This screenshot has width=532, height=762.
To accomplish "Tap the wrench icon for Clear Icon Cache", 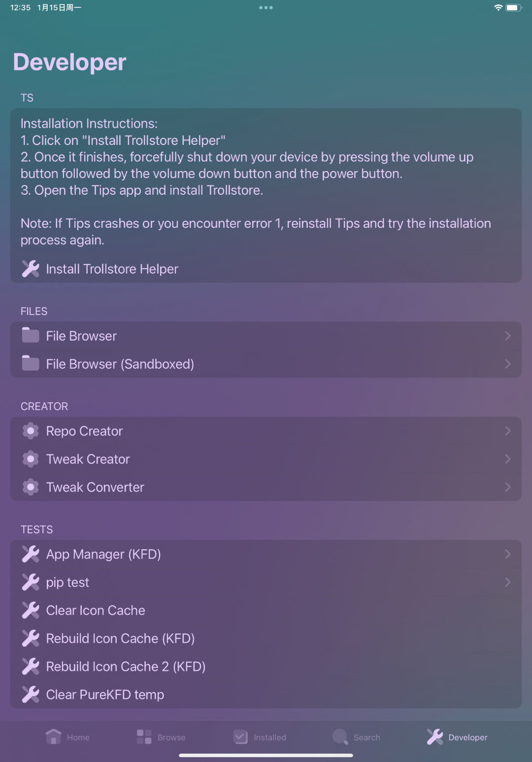I will pos(31,610).
